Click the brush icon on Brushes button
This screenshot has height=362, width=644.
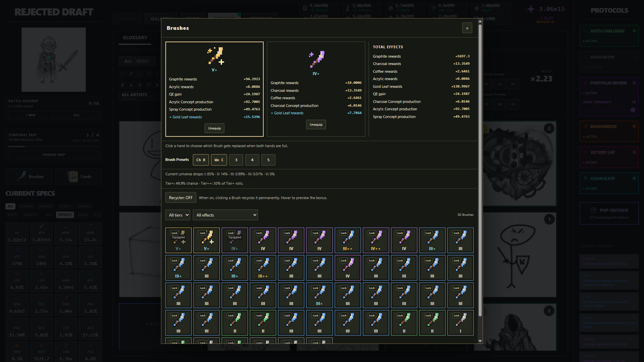[21, 176]
